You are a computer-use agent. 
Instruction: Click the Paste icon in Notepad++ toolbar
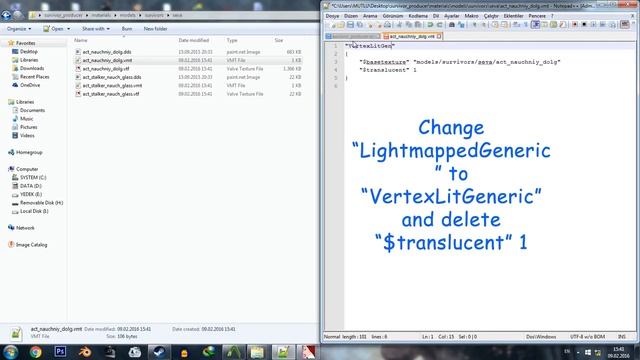click(418, 25)
